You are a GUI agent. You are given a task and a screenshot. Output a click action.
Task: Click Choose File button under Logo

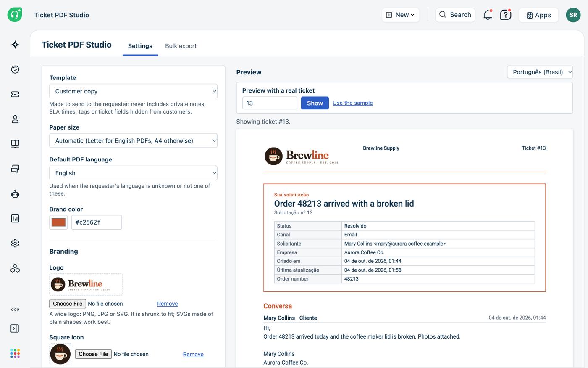[x=68, y=304]
